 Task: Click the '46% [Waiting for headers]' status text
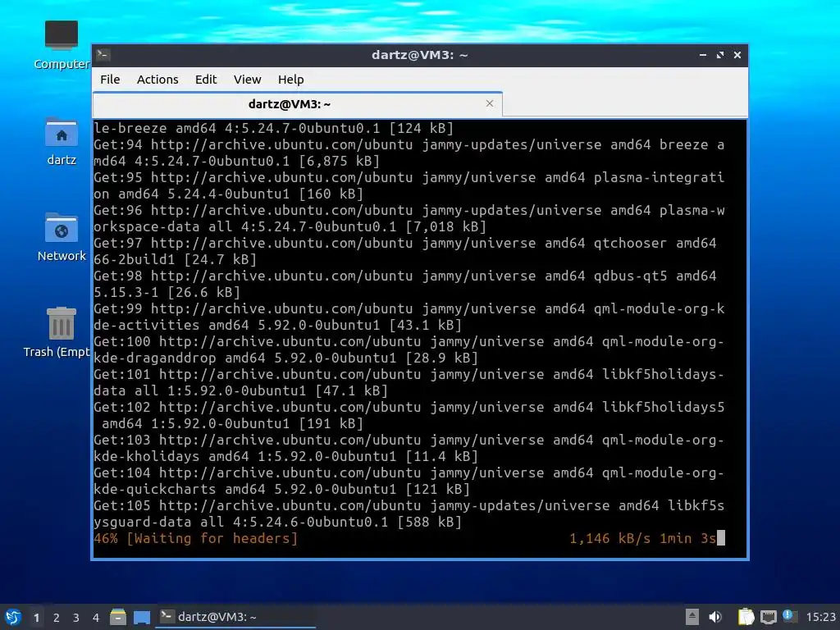point(195,538)
